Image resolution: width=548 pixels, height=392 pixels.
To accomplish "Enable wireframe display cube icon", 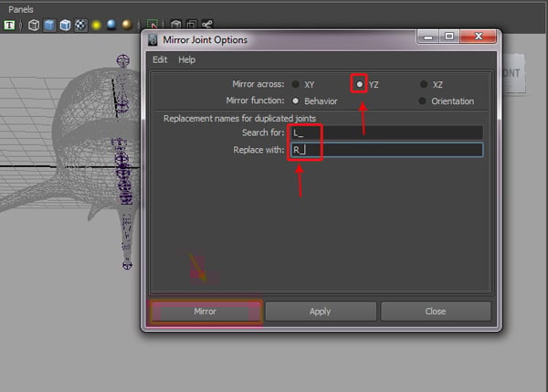I will tap(33, 25).
